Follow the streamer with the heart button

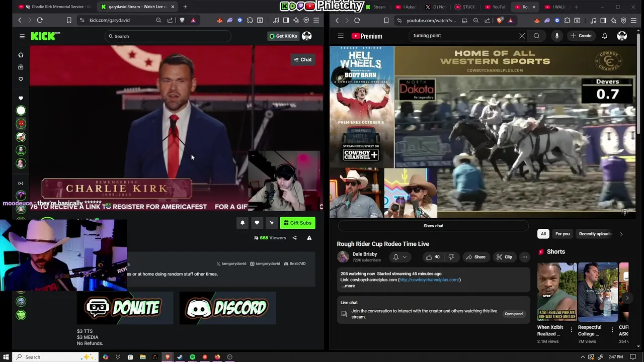coord(257,223)
